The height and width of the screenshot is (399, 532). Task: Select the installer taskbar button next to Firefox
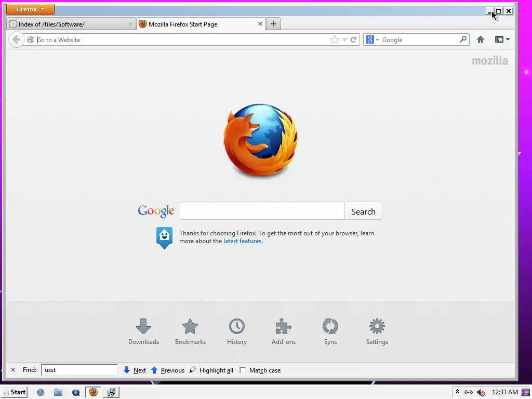pos(111,392)
